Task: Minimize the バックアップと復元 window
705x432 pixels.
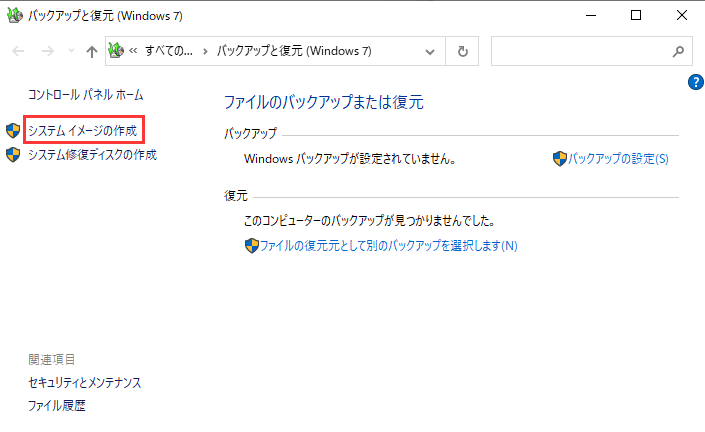Action: coord(591,15)
